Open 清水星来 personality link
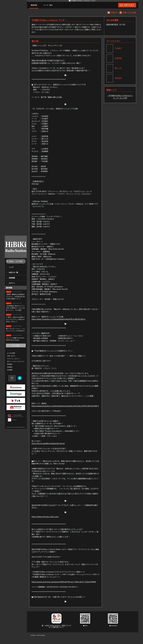This screenshot has width=143, height=644. [118, 78]
